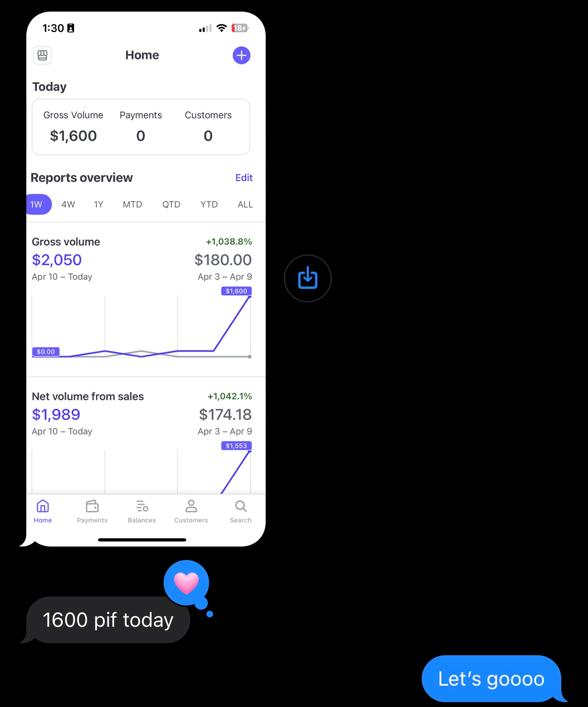588x707 pixels.
Task: Select the 4W report range
Action: [x=68, y=205]
